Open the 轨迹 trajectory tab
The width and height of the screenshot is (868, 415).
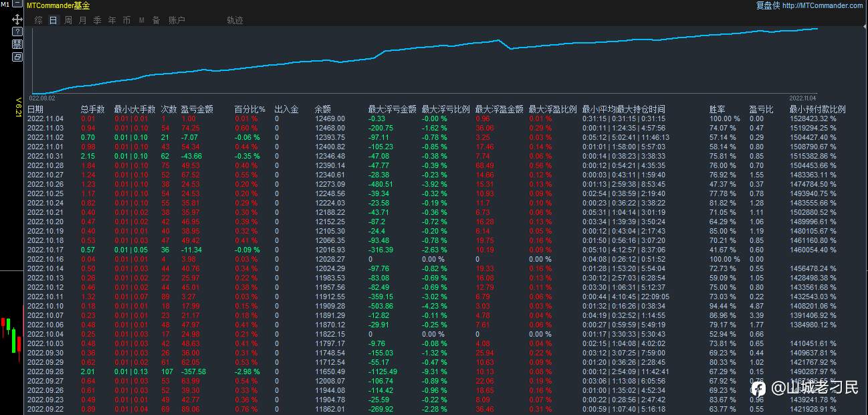pos(235,20)
